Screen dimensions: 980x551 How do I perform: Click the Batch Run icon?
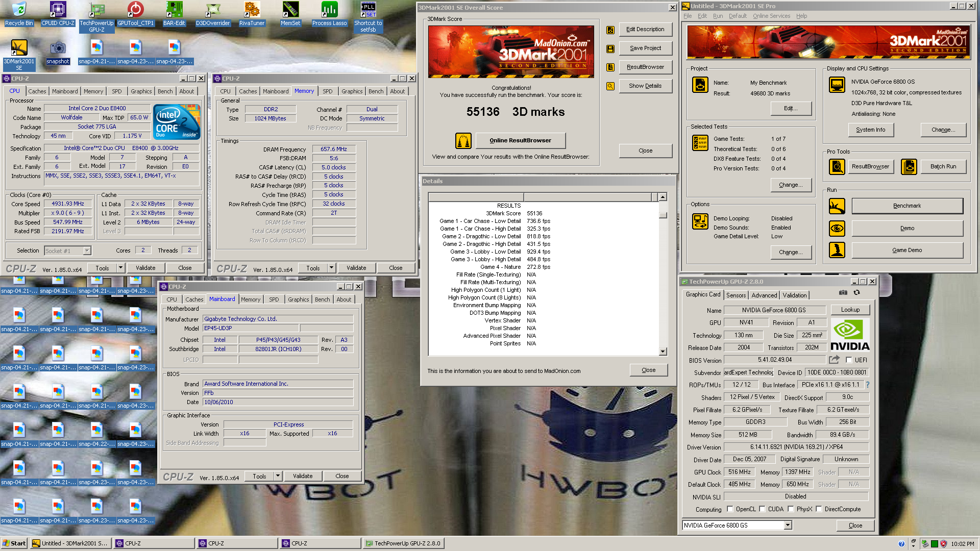(x=909, y=166)
